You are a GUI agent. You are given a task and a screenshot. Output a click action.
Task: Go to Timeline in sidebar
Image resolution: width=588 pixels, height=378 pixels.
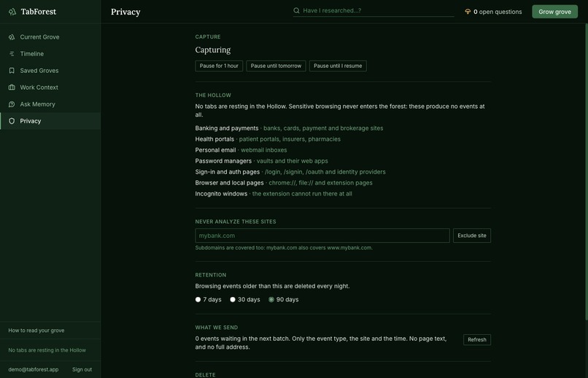50,53
